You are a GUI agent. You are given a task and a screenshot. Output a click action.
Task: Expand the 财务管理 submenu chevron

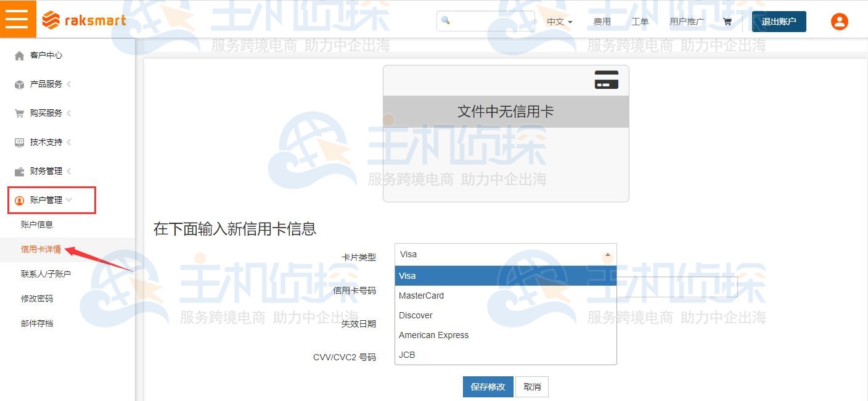coord(68,171)
